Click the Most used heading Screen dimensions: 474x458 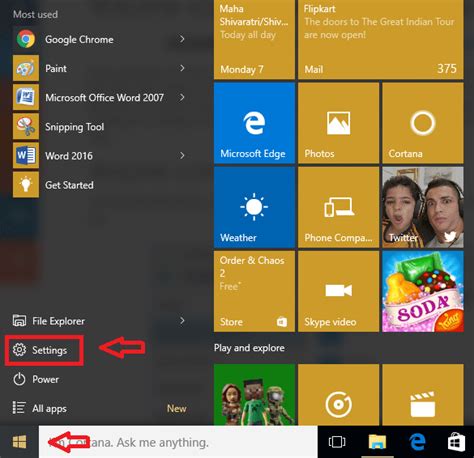pos(35,14)
